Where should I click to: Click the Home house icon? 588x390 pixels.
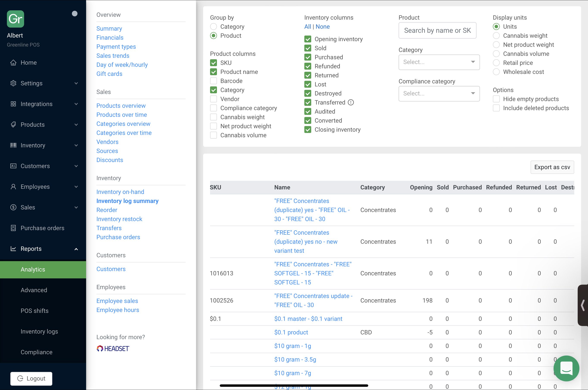point(13,62)
